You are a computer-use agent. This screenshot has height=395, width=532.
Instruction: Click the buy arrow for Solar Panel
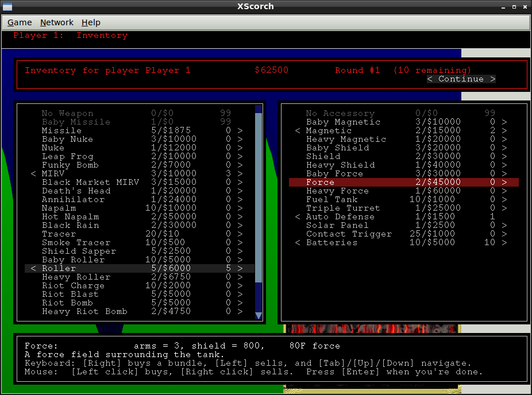click(x=504, y=225)
